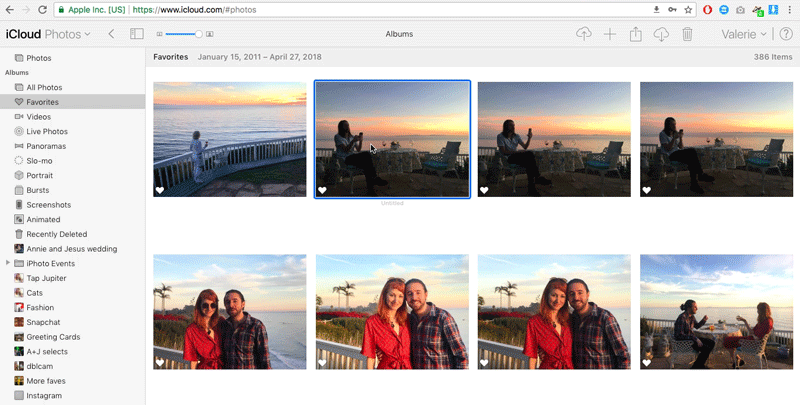
Task: Click the upload to iCloud icon
Action: (584, 34)
